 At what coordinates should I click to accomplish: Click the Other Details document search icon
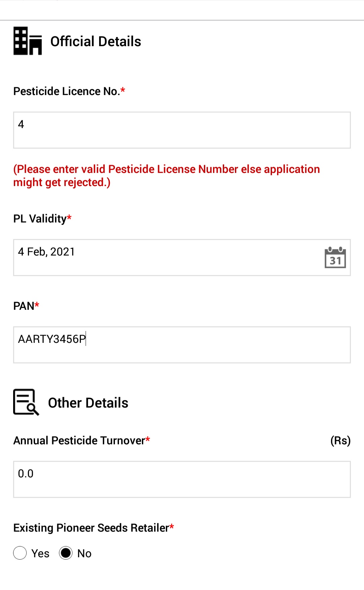(26, 402)
